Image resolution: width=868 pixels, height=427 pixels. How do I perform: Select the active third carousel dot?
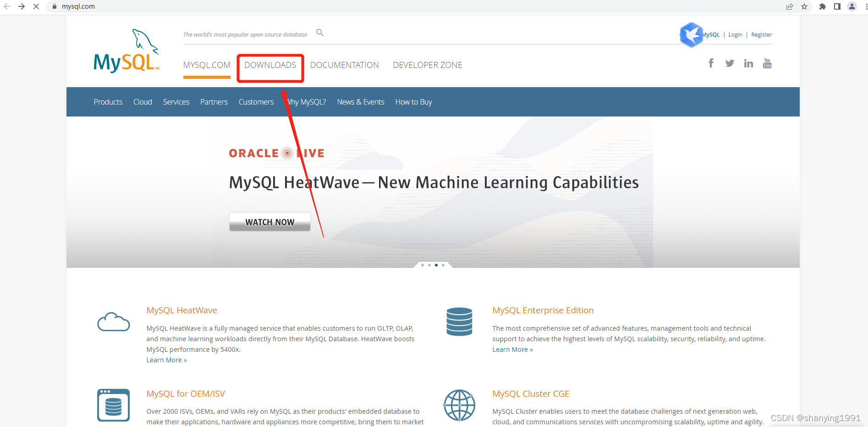coord(436,265)
